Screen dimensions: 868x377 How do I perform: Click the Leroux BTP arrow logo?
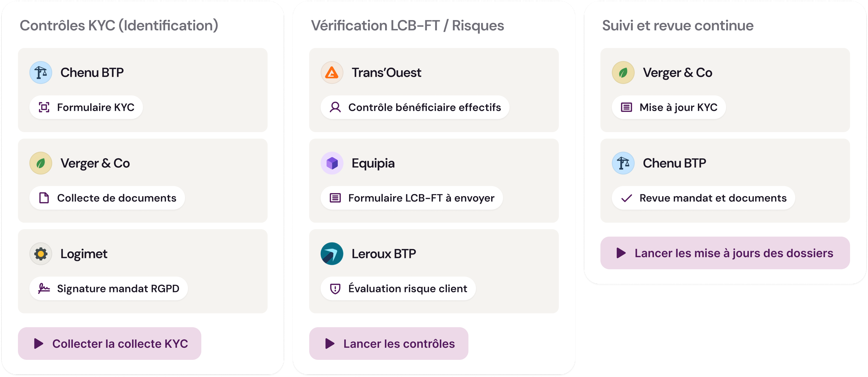332,254
